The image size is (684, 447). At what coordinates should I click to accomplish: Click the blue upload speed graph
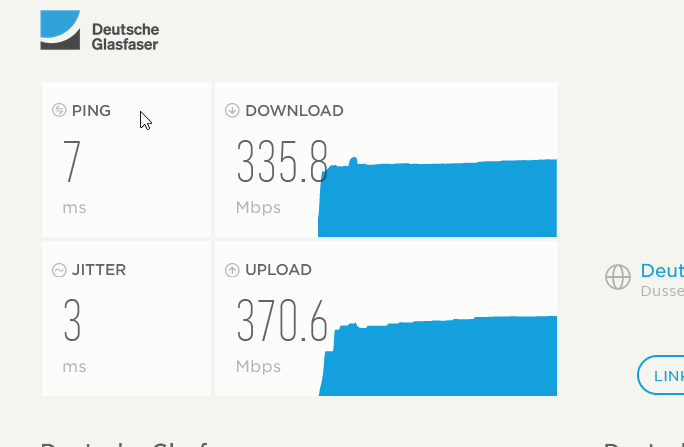438,356
